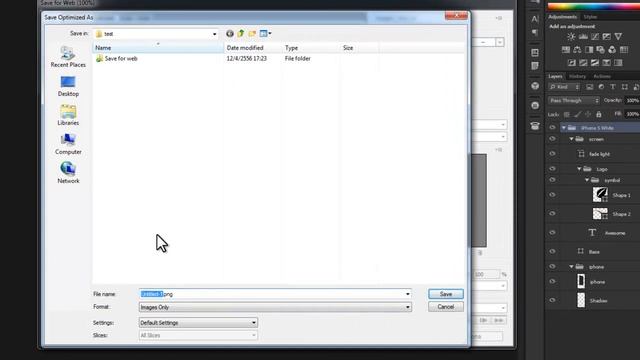Create a new folder in dialog
Viewport: 640px width, 360px height.
point(252,33)
